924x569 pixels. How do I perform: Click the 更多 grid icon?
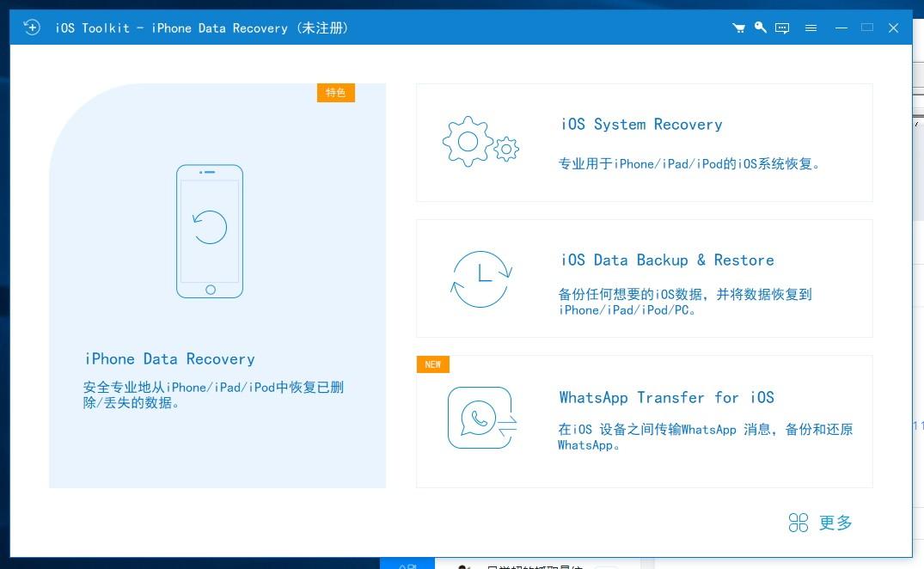(799, 523)
